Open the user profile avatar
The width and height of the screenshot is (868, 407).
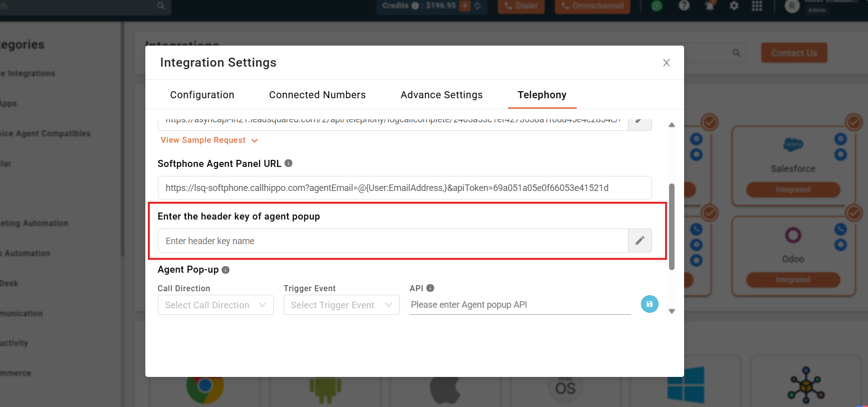point(792,6)
